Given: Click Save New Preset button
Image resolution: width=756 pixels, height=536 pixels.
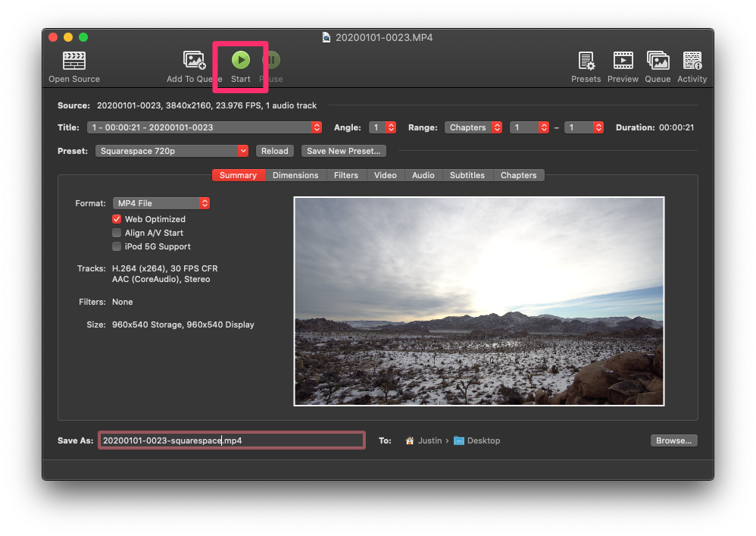Looking at the screenshot, I should [343, 151].
